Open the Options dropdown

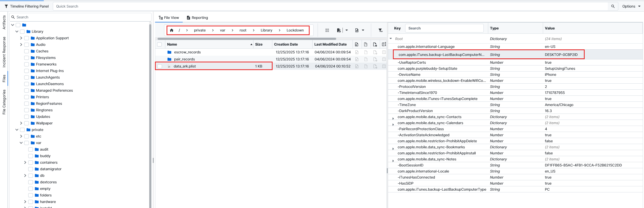[x=631, y=6]
